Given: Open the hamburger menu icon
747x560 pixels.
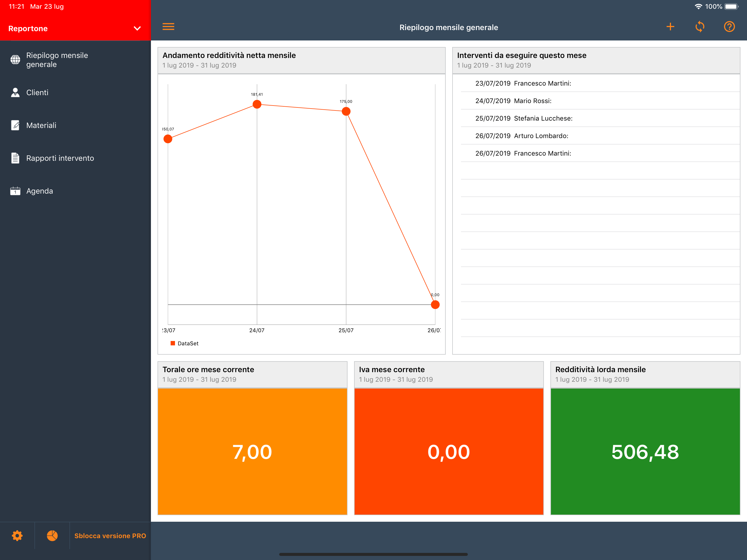Looking at the screenshot, I should click(x=168, y=27).
